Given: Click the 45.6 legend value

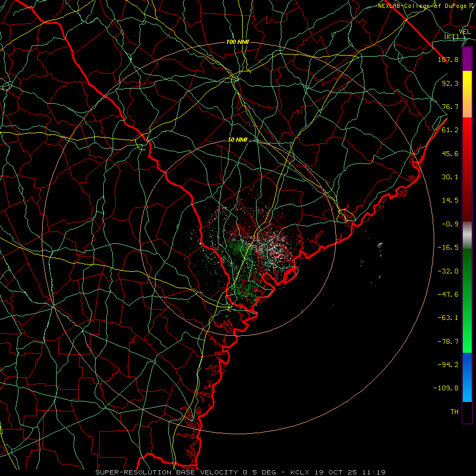Looking at the screenshot, I should [450, 153].
